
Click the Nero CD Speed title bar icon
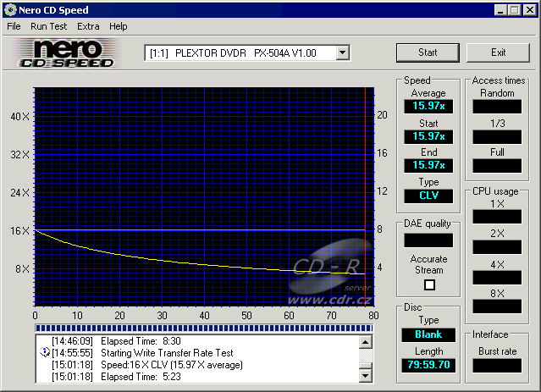(10, 10)
